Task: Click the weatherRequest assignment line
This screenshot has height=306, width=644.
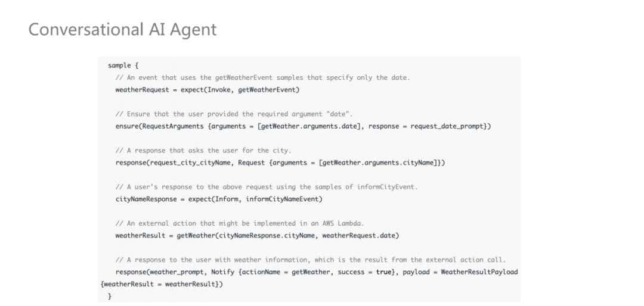Action: pyautogui.click(x=207, y=89)
